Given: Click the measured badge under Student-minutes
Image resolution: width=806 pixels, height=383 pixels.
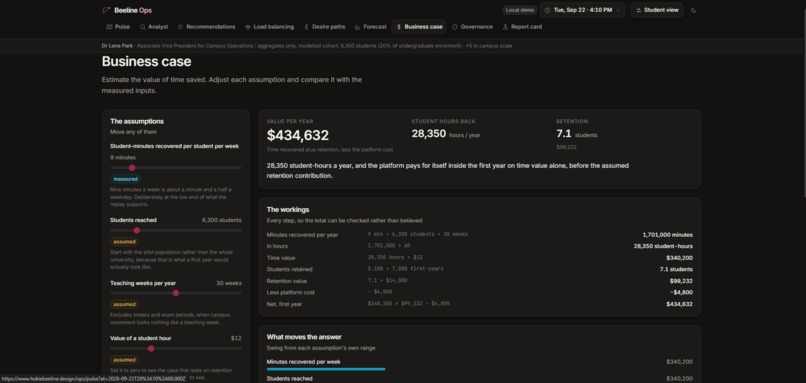Looking at the screenshot, I should (x=125, y=179).
